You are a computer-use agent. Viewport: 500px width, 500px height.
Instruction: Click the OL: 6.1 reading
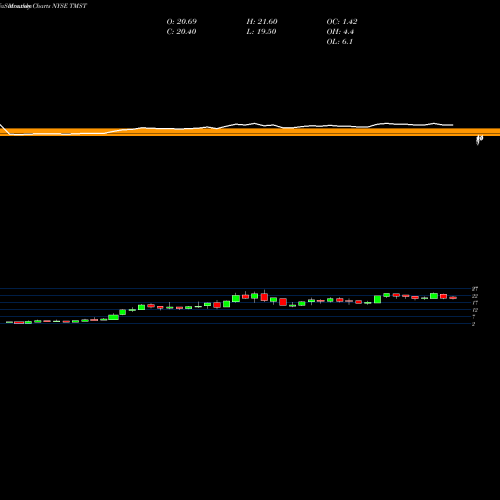(x=340, y=42)
